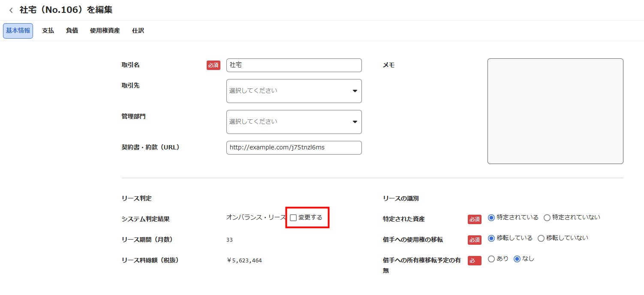
Task: Select the 仕訳 tab
Action: coord(138,31)
